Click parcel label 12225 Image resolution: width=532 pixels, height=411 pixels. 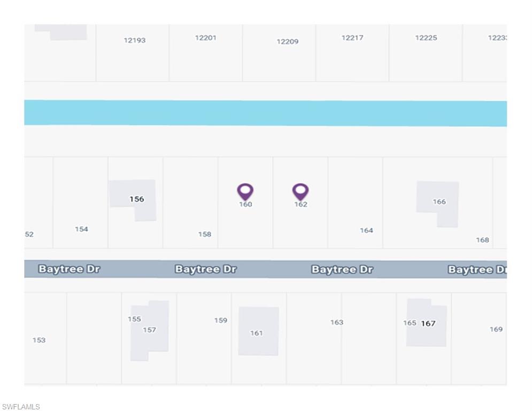(426, 38)
